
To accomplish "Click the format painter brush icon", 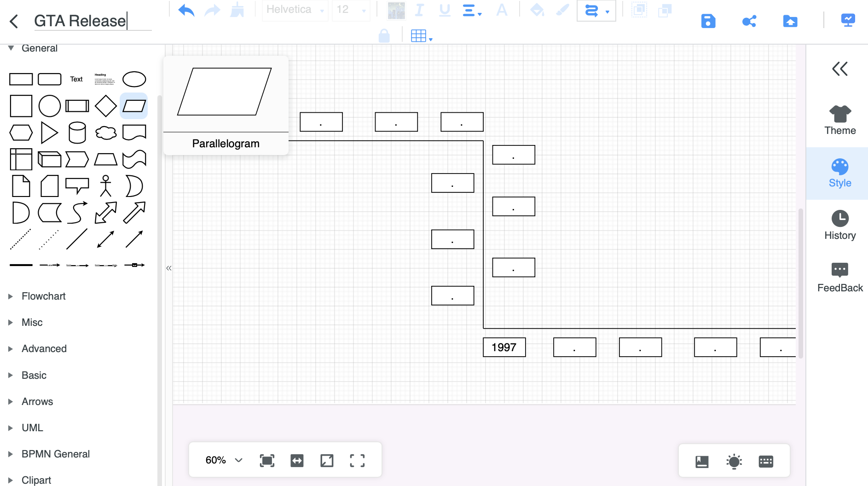I will [x=237, y=10].
